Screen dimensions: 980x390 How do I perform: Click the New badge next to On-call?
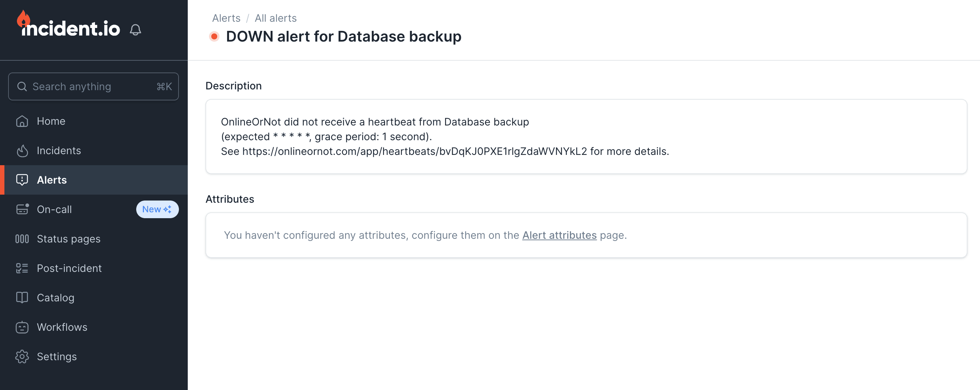157,209
